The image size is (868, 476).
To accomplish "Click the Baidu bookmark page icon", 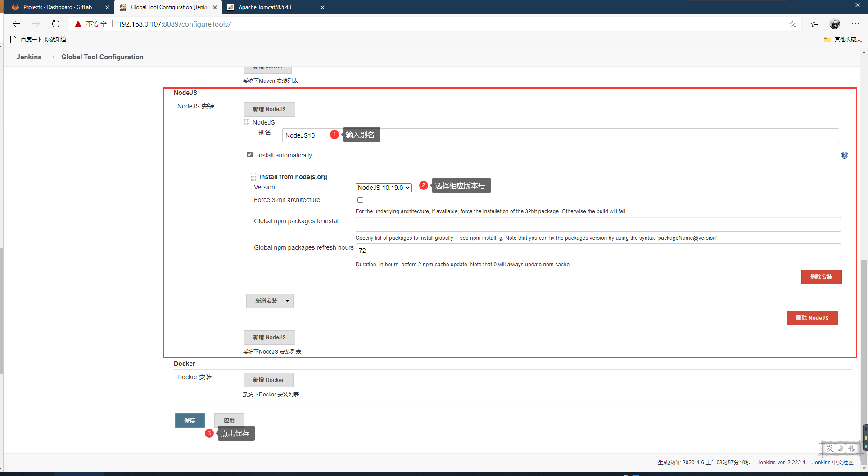I will click(x=14, y=40).
